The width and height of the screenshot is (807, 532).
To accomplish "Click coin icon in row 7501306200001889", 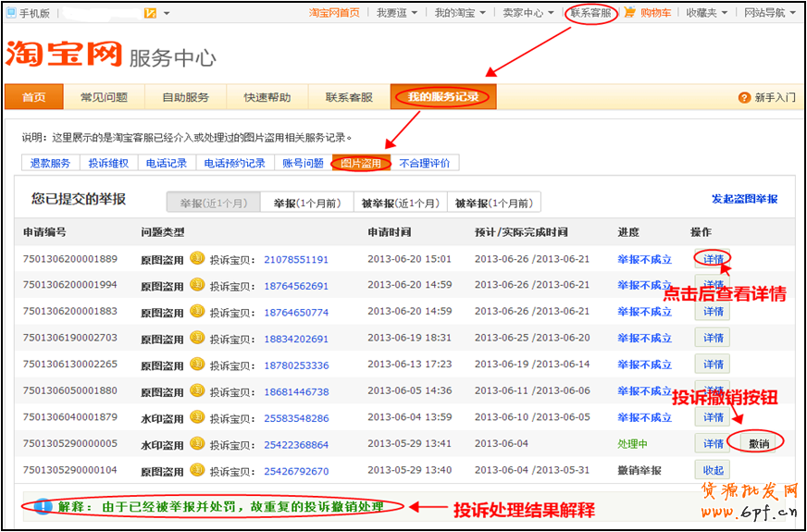I will 197,259.
